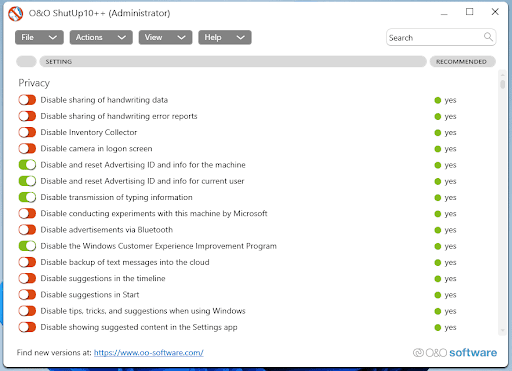Click green recommended dot for handwriting data
The width and height of the screenshot is (512, 371).
pos(438,100)
